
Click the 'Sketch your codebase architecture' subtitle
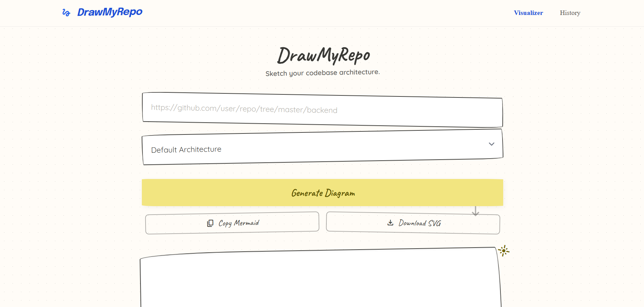tap(322, 73)
